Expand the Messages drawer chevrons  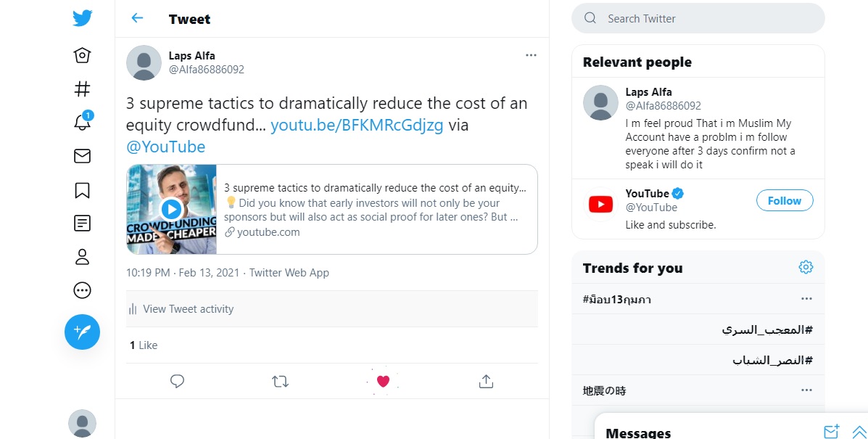click(x=860, y=432)
